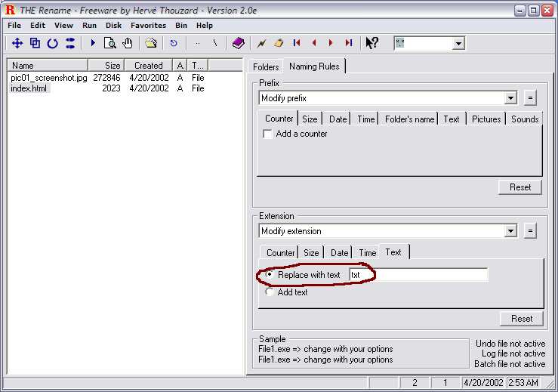558x392 pixels.
Task: Go to first item with red bar-arrow
Action: click(x=297, y=43)
